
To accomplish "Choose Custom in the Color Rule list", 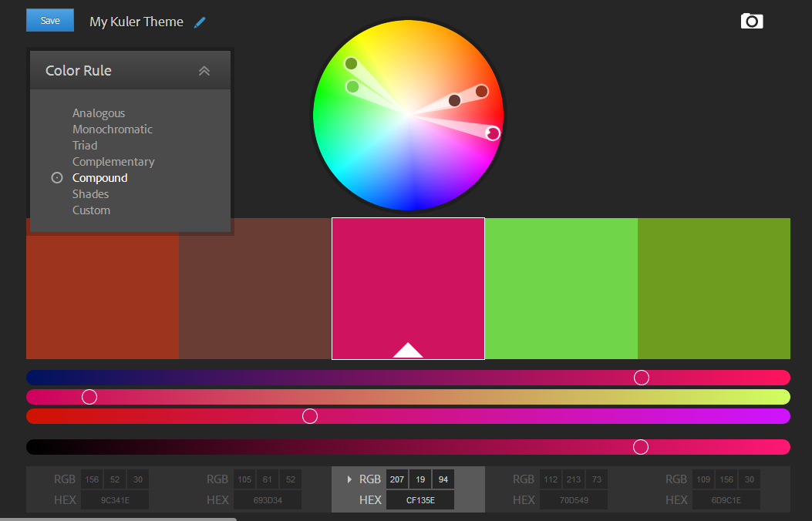I will click(91, 210).
